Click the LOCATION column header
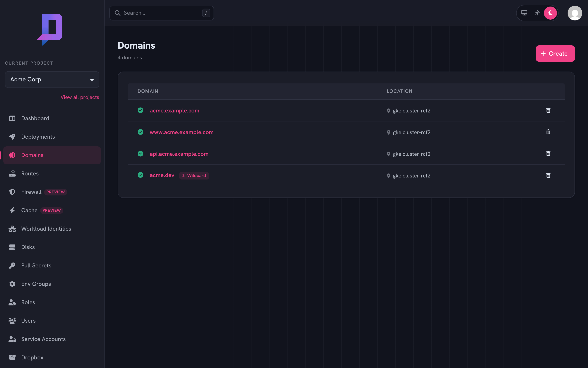This screenshot has width=588, height=368. tap(399, 91)
